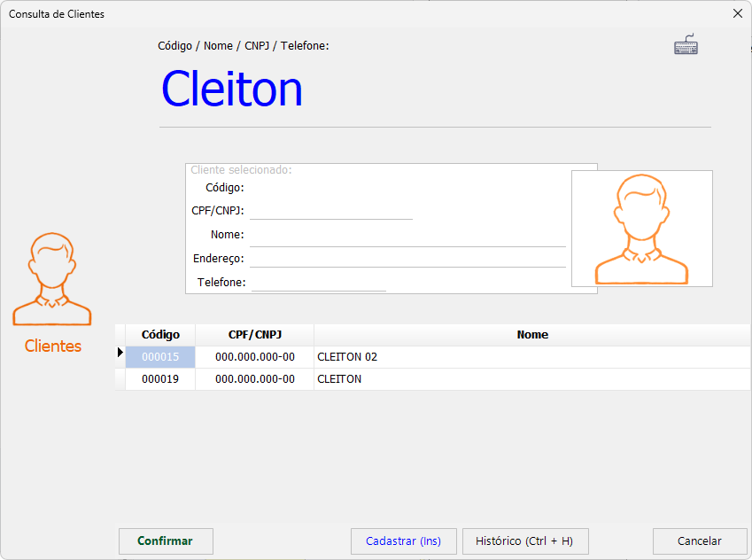The width and height of the screenshot is (752, 560).
Task: Sort by the Código column header
Action: pyautogui.click(x=160, y=335)
